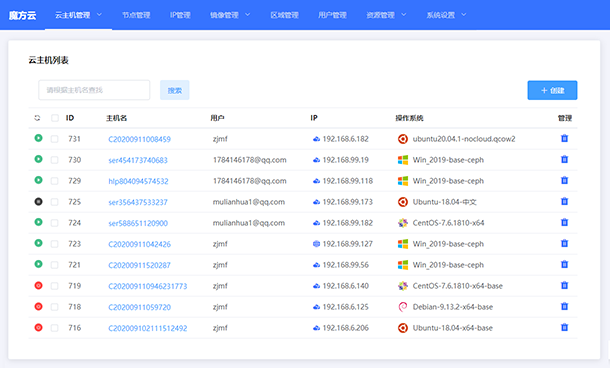Expand the 系统设置 menu arrow
The image size is (610, 368).
pos(464,15)
